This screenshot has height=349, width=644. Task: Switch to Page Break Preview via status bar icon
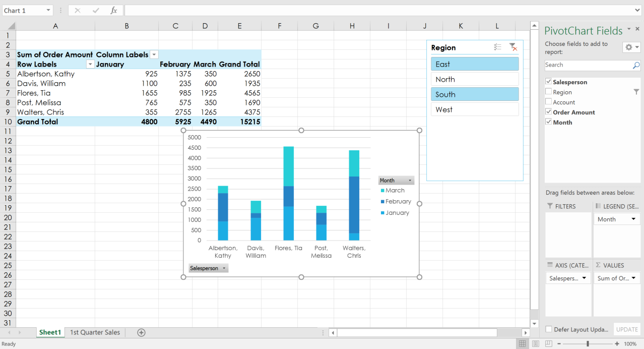pyautogui.click(x=548, y=343)
